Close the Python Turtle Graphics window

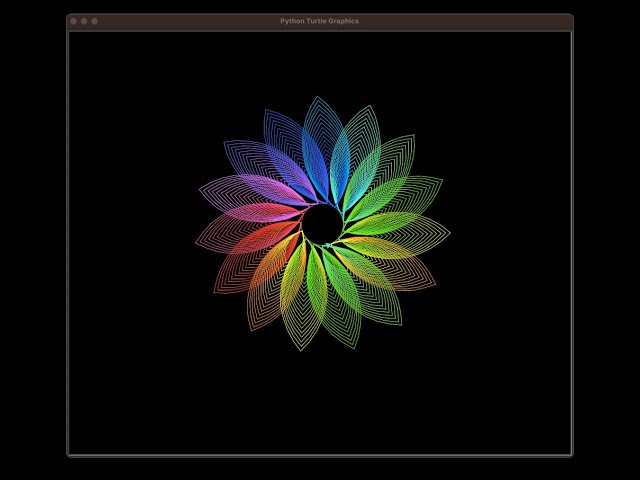73,21
